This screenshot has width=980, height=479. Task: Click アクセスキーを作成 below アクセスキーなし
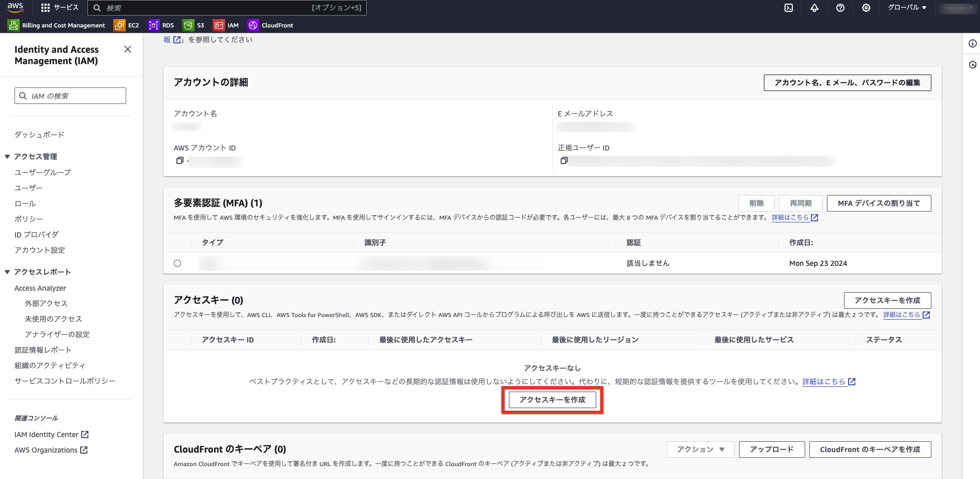tap(552, 400)
